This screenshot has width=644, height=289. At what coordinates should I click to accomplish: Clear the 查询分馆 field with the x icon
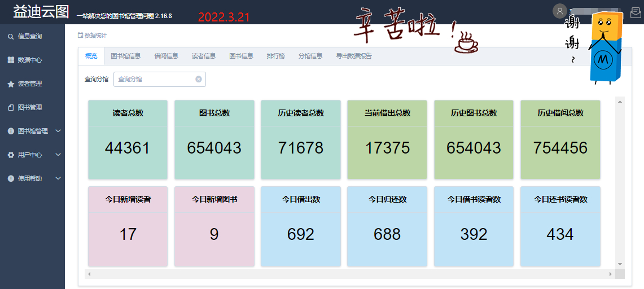pyautogui.click(x=199, y=79)
